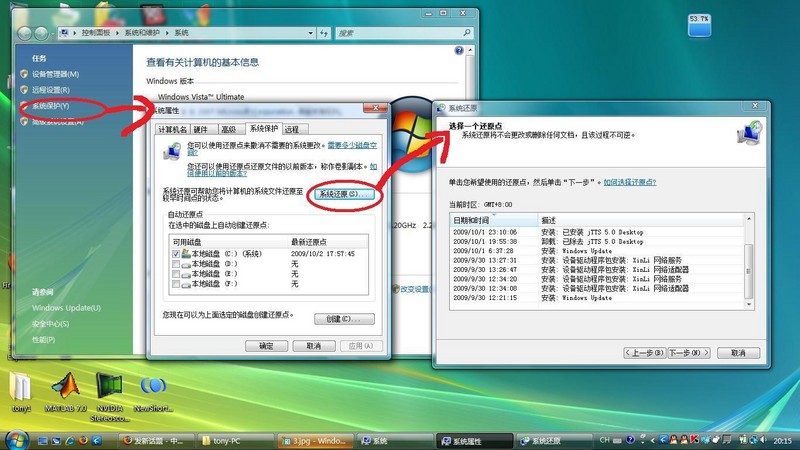The image size is (800, 450).
Task: Launch Firefox from Quick Launch
Action: point(83,440)
